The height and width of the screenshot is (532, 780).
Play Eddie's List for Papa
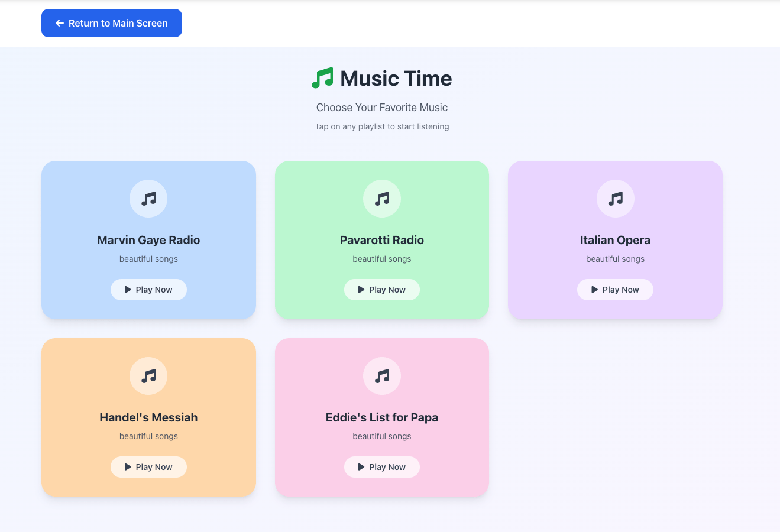(382, 467)
